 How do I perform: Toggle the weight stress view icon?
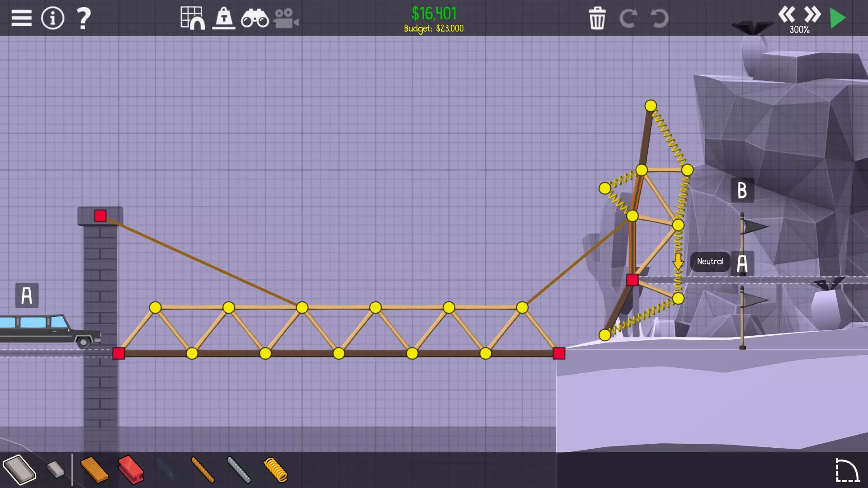pos(224,19)
